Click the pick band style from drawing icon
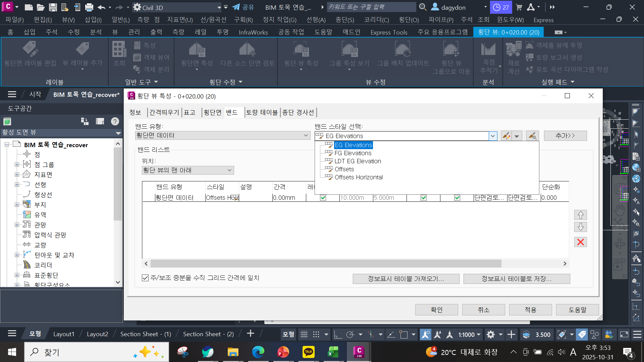644x362 pixels. pos(532,136)
